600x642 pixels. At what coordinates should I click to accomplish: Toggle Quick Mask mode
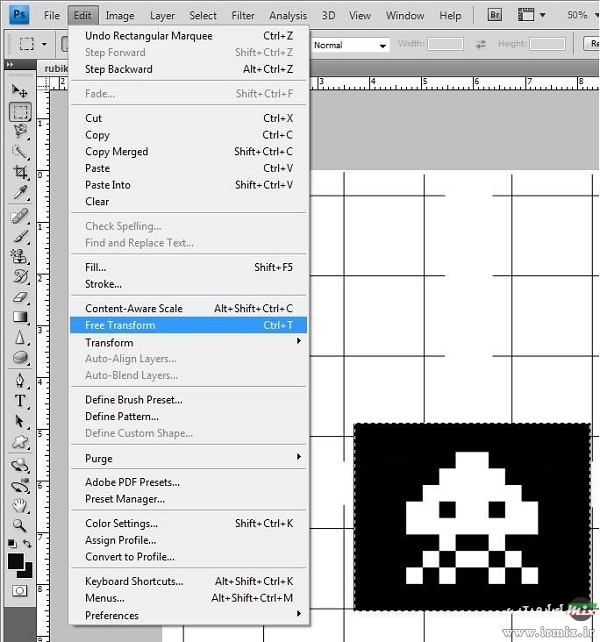coord(19,591)
